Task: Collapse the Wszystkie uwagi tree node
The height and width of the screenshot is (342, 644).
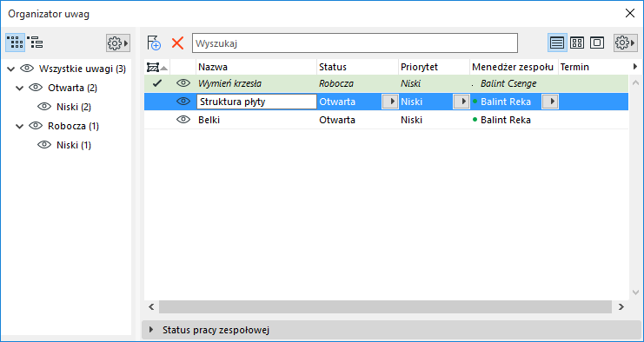Action: coord(11,69)
